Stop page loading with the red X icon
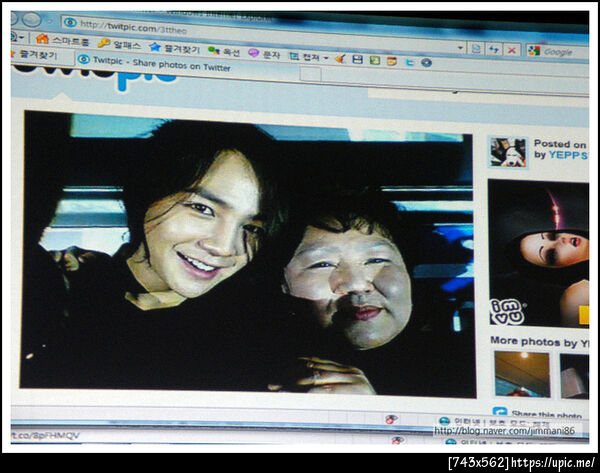 coord(512,50)
